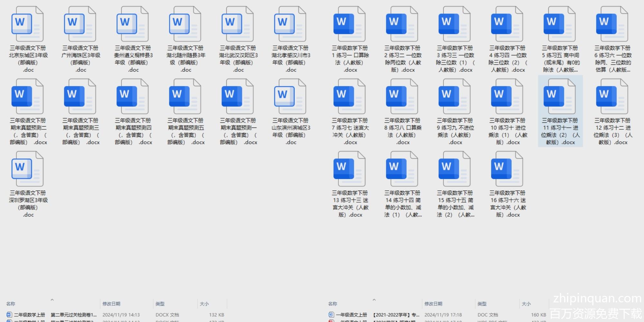Viewport: 644px width, 322px height.
Task: Select the 练习一 口算除法 docx icon
Action: point(349,24)
